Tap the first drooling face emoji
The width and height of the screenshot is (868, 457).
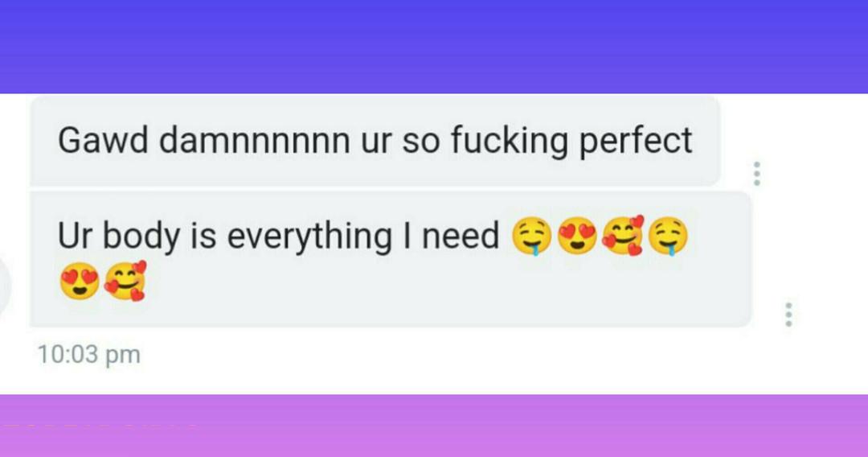(x=531, y=236)
